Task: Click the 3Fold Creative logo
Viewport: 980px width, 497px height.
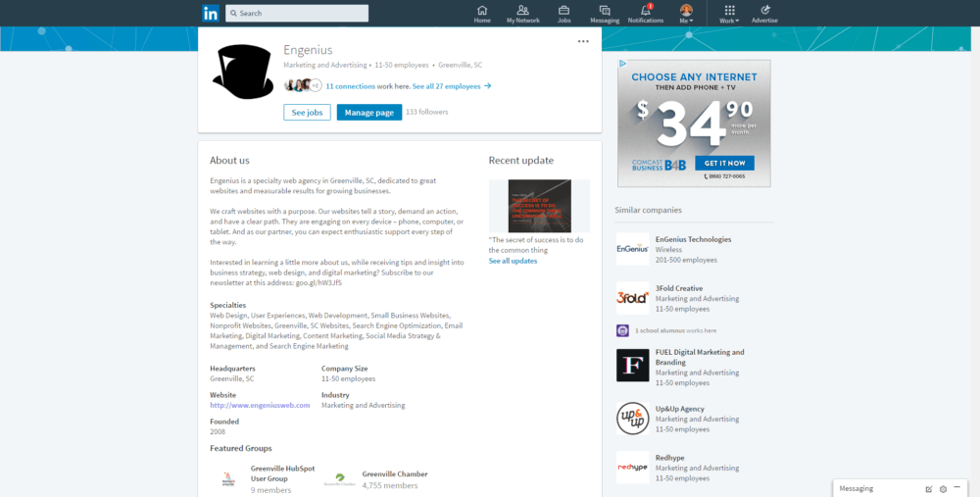Action: point(632,298)
